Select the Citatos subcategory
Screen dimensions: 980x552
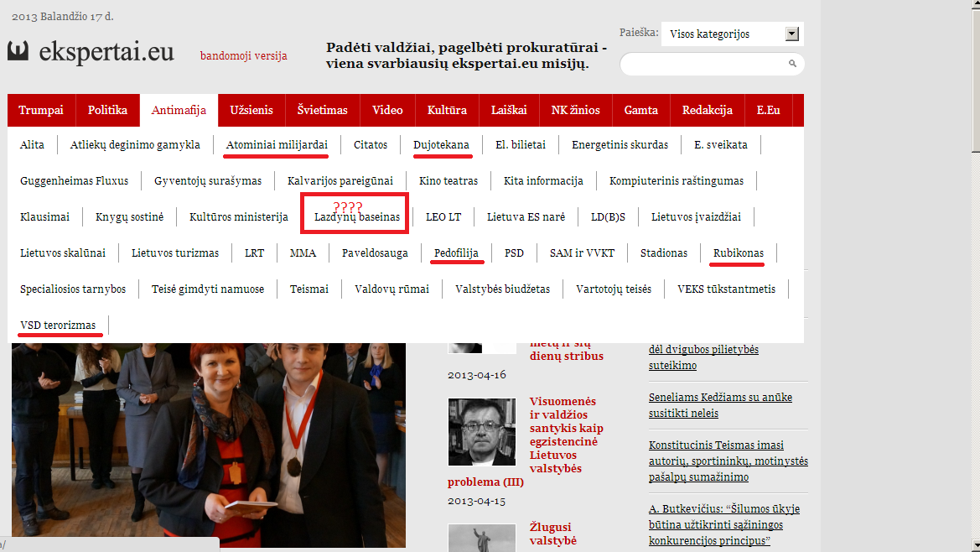point(371,145)
